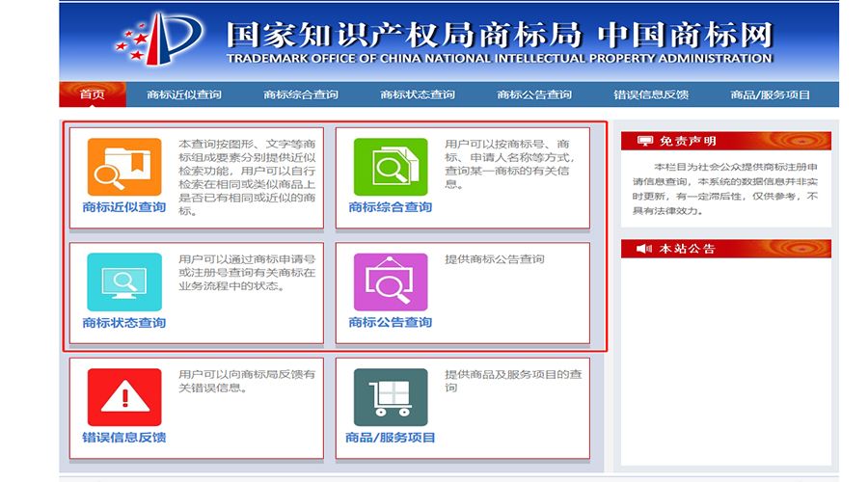Click the red 错误信息反馈 warning icon
The image size is (868, 482).
coord(123,397)
